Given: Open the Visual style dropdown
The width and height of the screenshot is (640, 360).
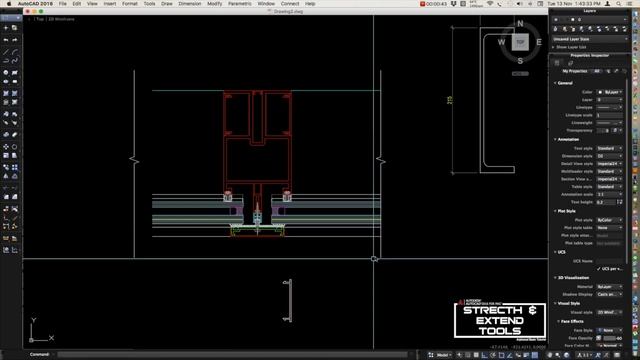Looking at the screenshot, I should 609,312.
